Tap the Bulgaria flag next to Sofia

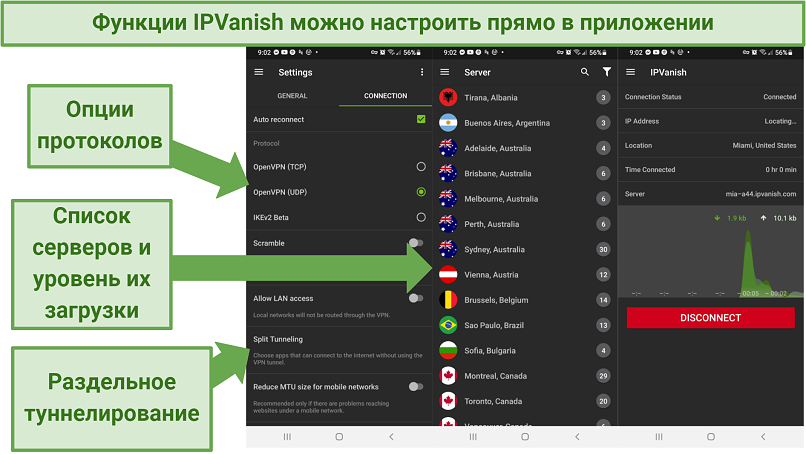point(448,350)
